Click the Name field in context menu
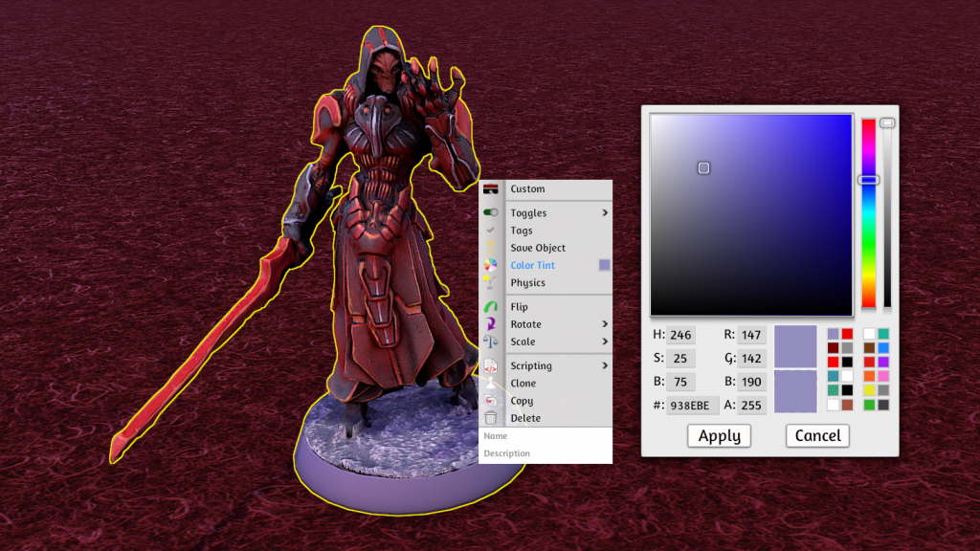 coord(546,436)
